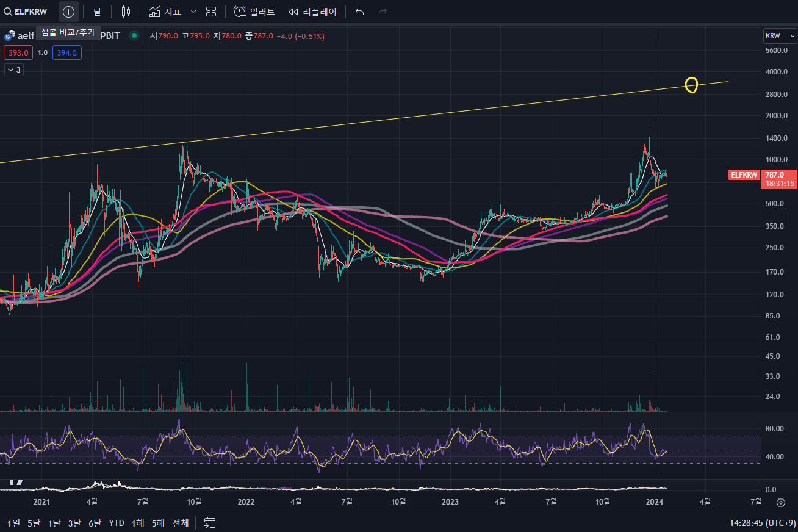Create an alert with 얼러트 button
The height and width of the screenshot is (532, 798).
pos(254,12)
